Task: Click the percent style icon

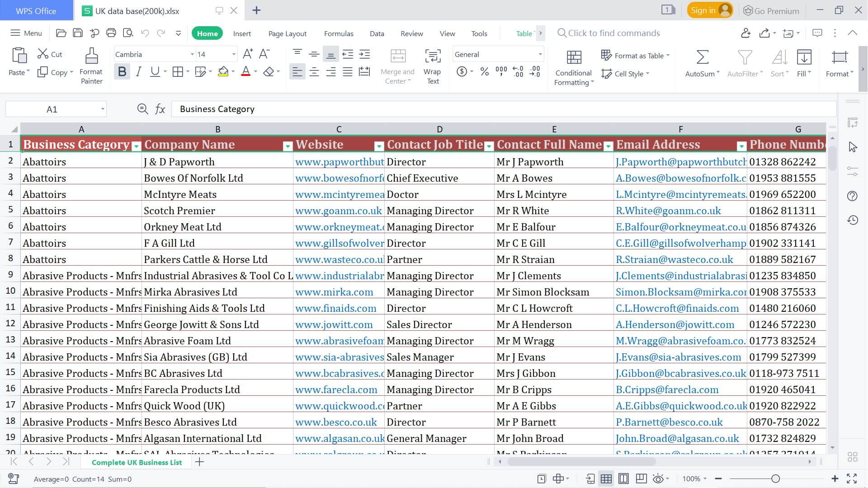Action: 485,71
